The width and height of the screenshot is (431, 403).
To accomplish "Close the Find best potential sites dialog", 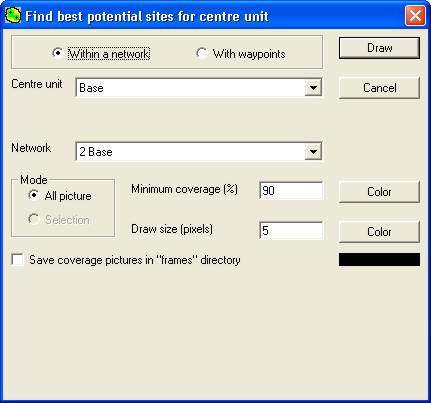I will tap(415, 16).
